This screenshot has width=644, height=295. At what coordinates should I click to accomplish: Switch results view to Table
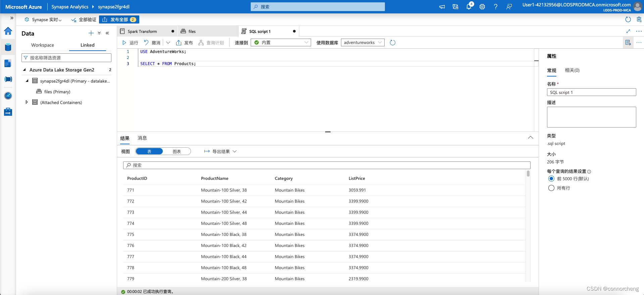click(149, 151)
